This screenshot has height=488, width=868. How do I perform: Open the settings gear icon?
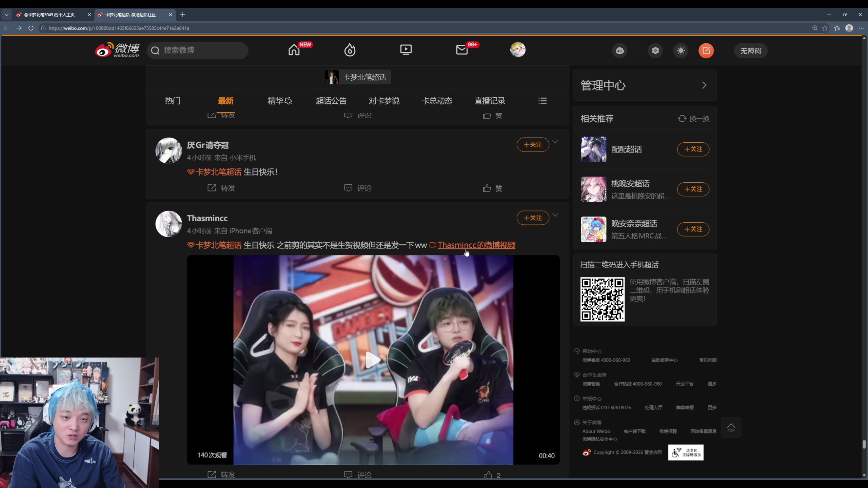[655, 51]
